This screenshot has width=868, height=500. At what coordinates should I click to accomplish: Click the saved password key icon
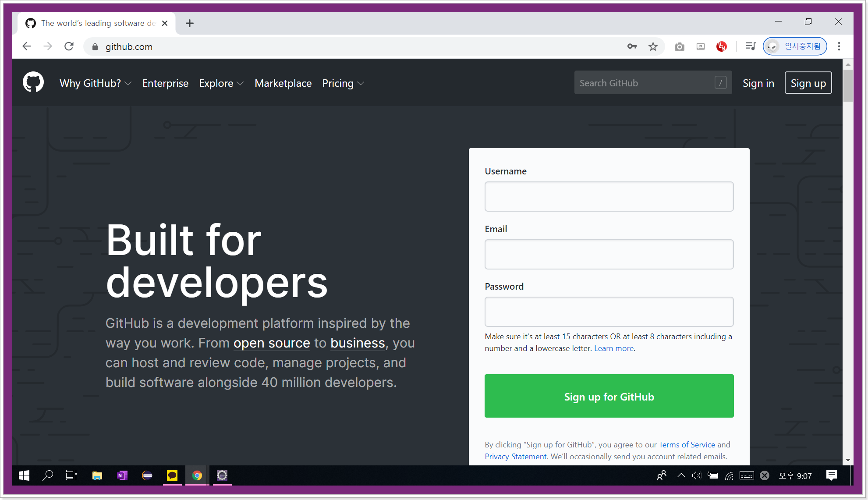(x=631, y=46)
